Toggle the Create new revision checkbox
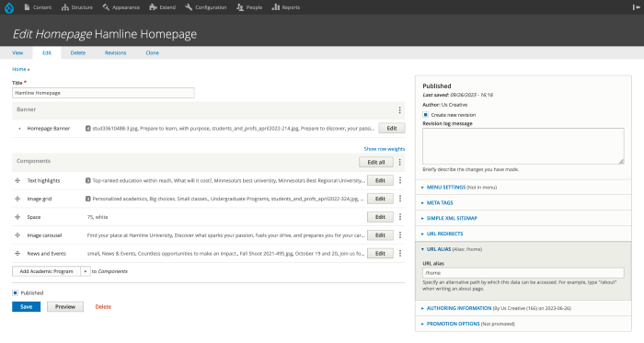This screenshot has height=343, width=644. coord(425,115)
